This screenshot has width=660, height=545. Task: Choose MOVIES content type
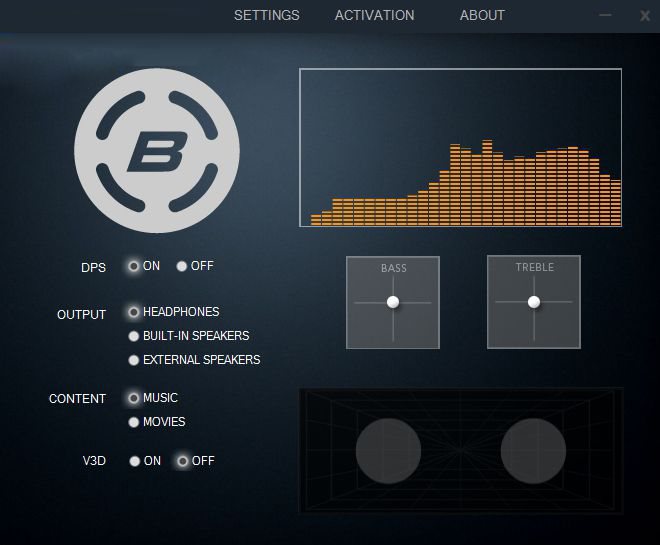coord(133,422)
